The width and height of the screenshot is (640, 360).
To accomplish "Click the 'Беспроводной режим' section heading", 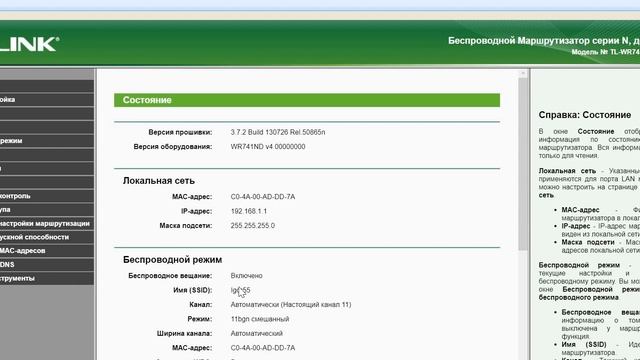I will pyautogui.click(x=173, y=260).
